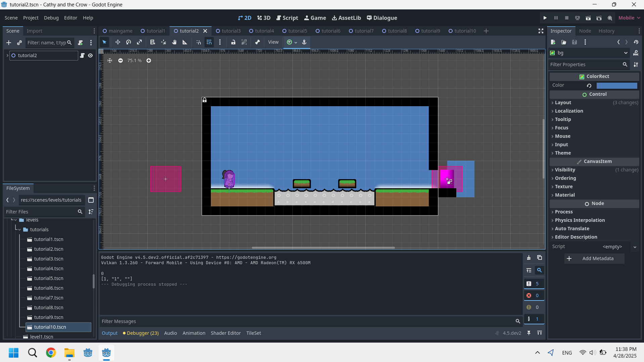Screen dimensions: 644x362
Task: Instantiate a child scene link icon
Action: [19, 43]
